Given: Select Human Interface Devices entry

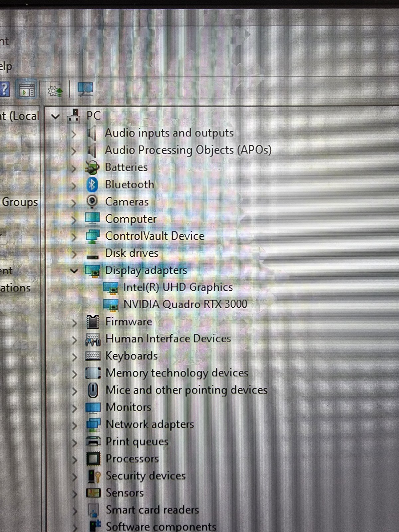Looking at the screenshot, I should [168, 338].
